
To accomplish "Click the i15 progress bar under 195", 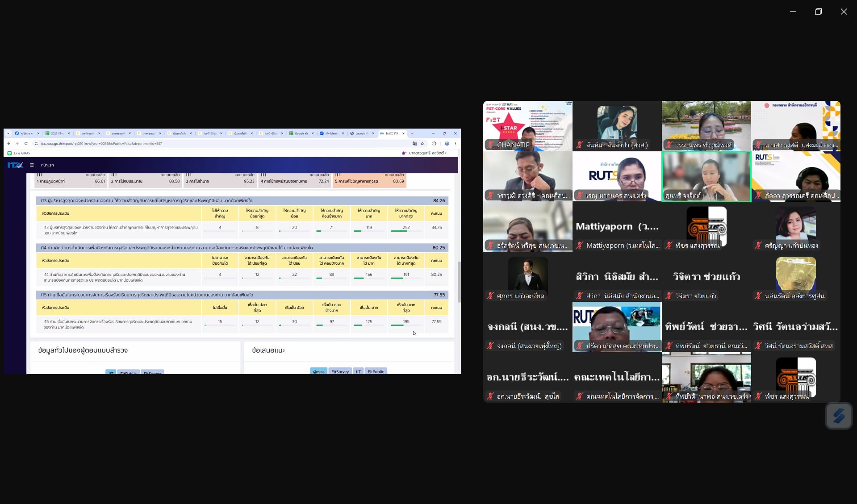I will (406, 325).
